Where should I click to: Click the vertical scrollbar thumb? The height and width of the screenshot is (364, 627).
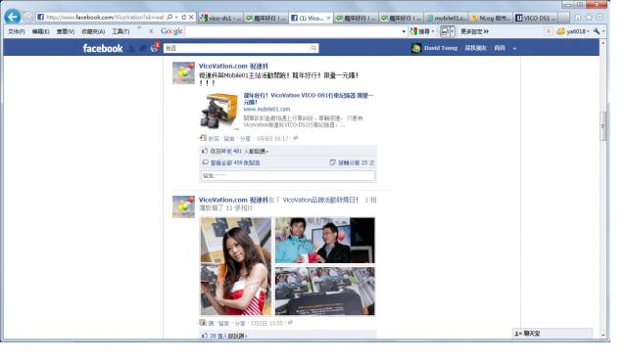pyautogui.click(x=603, y=126)
